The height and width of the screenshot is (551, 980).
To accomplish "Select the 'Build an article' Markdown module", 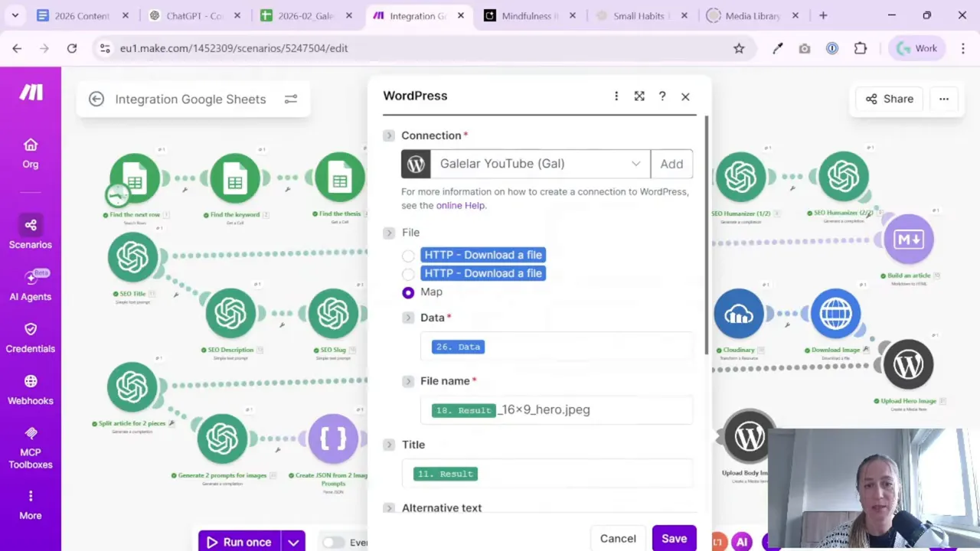I will tap(909, 240).
